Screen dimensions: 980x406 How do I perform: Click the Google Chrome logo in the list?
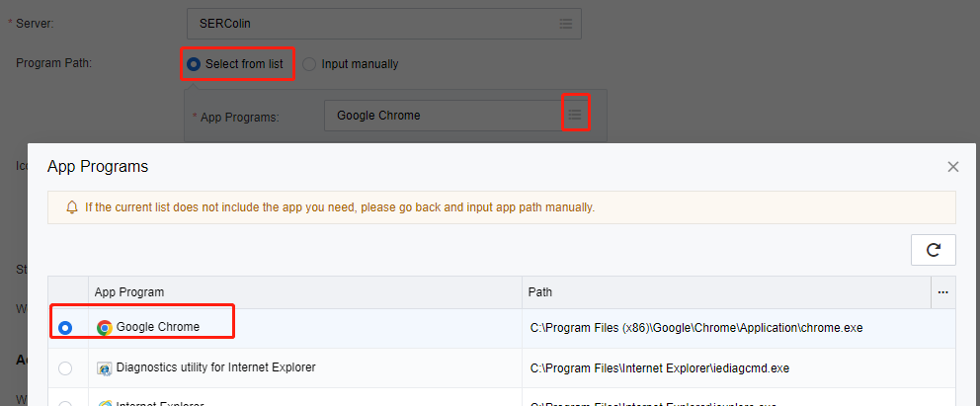tap(105, 327)
